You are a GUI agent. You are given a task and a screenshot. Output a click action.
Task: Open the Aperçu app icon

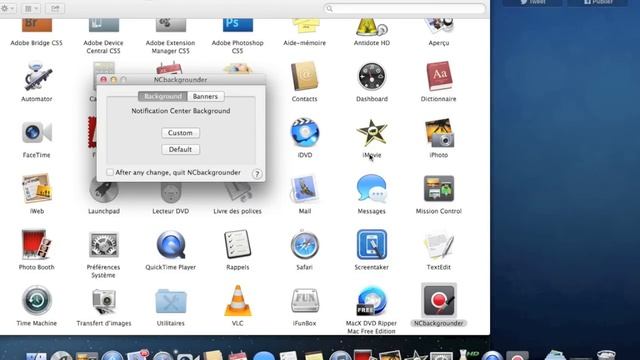pyautogui.click(x=439, y=25)
